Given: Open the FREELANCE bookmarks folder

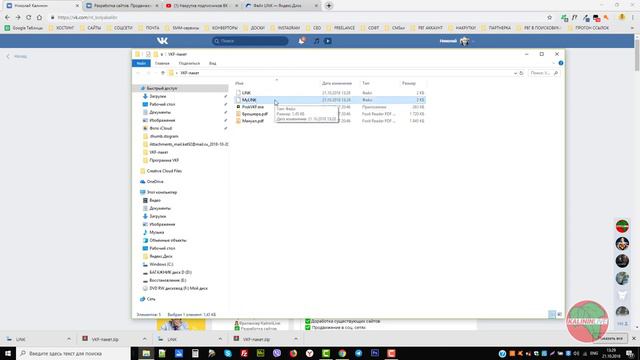Looking at the screenshot, I should [x=341, y=28].
